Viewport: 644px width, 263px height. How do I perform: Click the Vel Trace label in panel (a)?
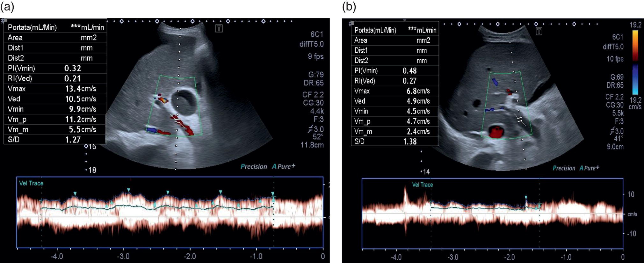tap(31, 183)
